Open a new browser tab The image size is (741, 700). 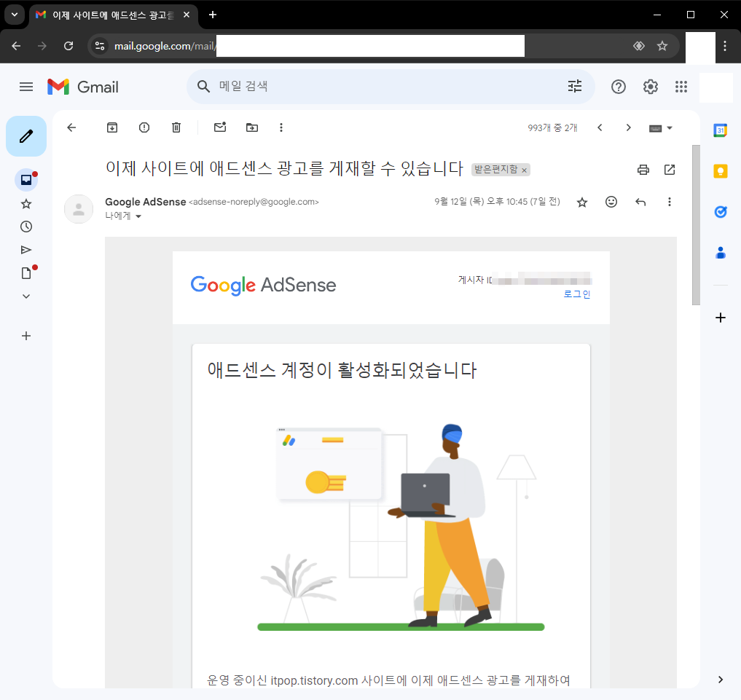point(213,15)
